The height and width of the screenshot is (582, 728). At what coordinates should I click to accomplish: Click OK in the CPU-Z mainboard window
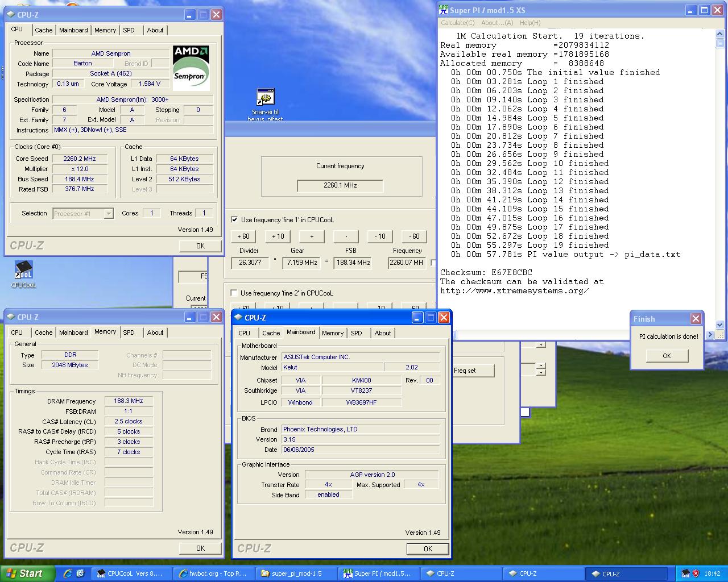[428, 549]
